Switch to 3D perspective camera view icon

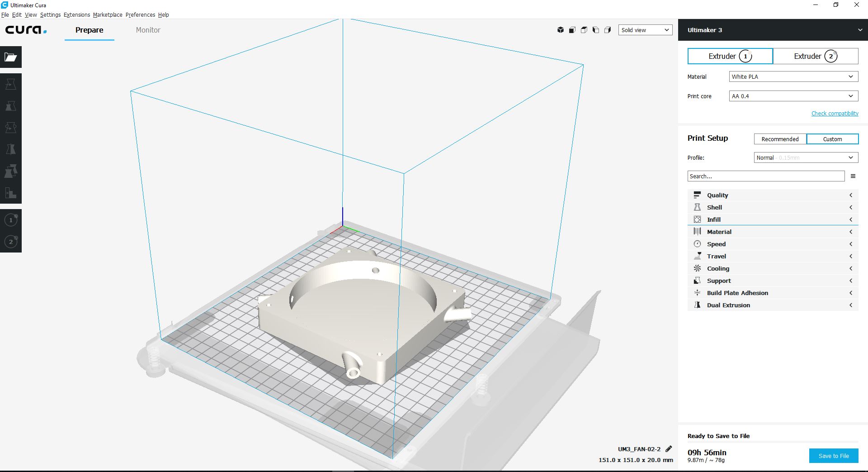[561, 30]
